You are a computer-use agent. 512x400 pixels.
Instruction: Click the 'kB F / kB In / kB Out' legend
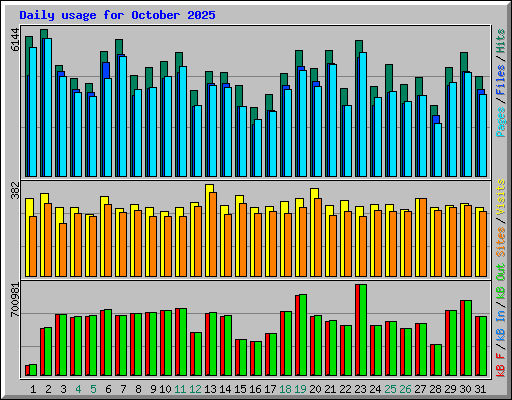click(x=501, y=320)
